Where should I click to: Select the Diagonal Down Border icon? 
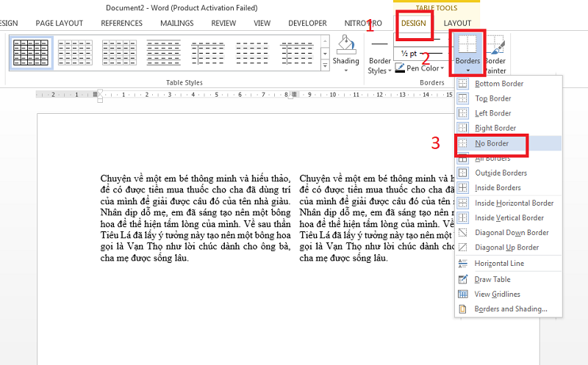point(463,233)
